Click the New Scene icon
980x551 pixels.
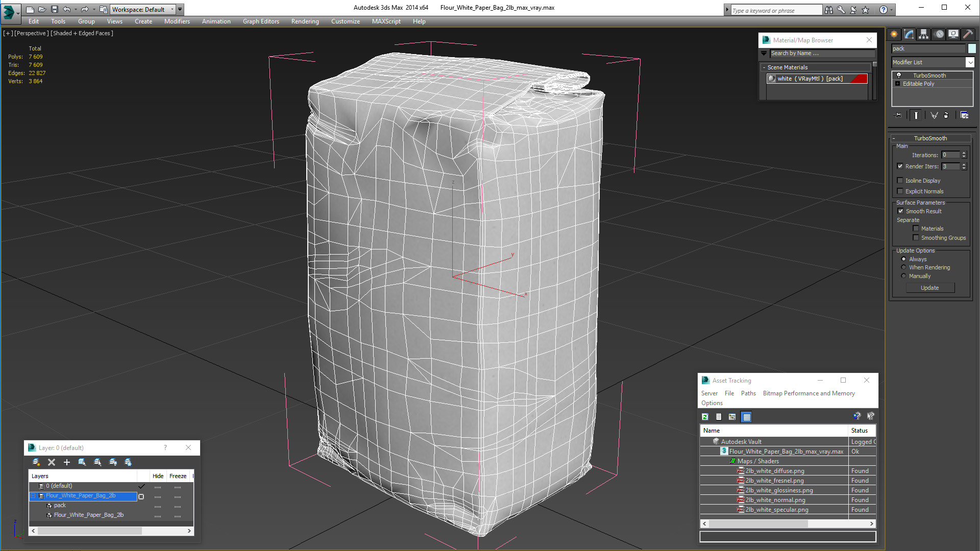[x=30, y=9]
